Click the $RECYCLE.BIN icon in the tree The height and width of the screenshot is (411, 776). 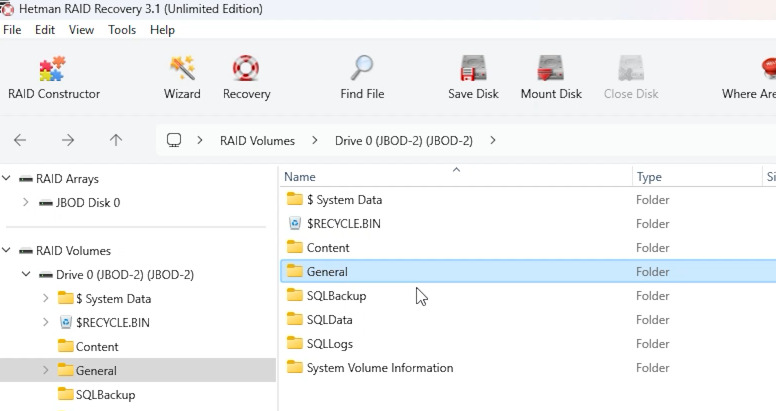point(65,322)
